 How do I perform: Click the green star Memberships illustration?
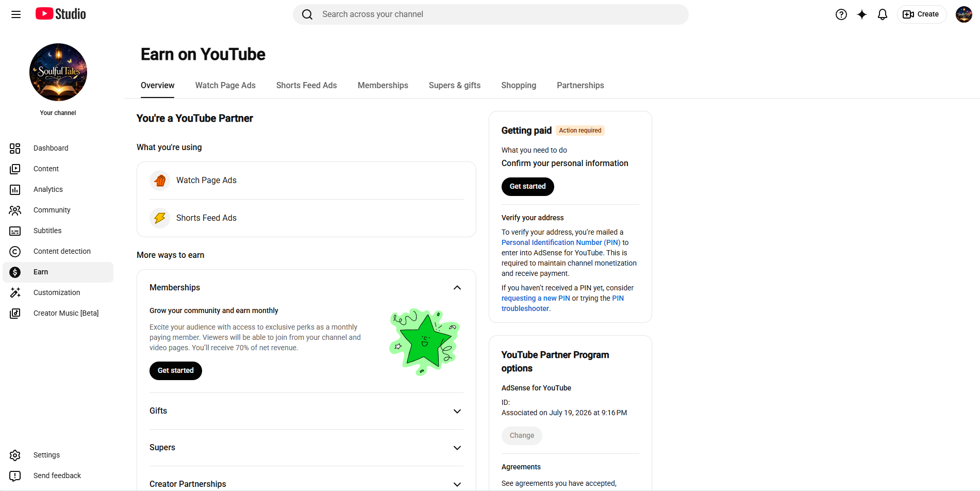424,342
